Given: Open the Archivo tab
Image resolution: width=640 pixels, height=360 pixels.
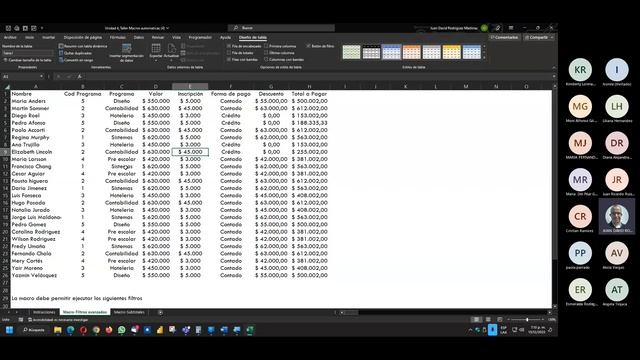Looking at the screenshot, I should click(x=10, y=38).
